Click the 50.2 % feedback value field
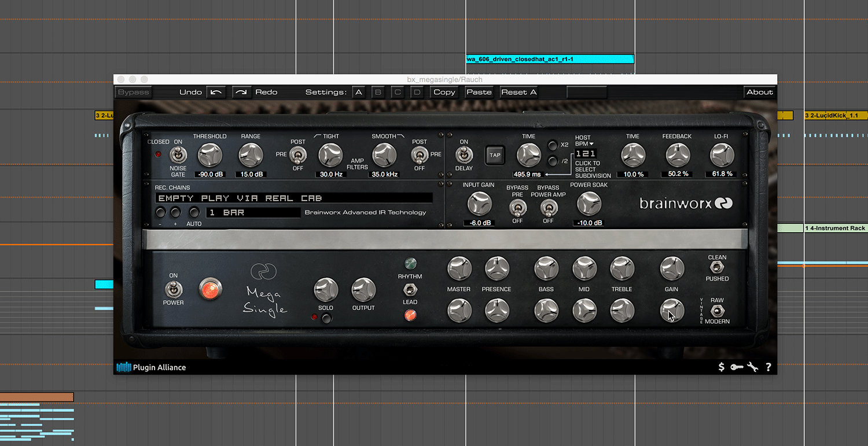Viewport: 868px width, 446px height. pyautogui.click(x=678, y=174)
